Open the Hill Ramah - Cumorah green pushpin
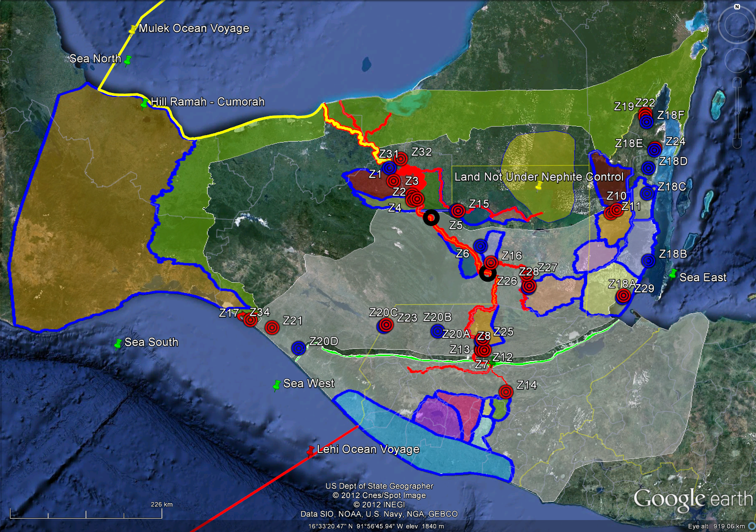The width and height of the screenshot is (756, 532). tap(145, 103)
